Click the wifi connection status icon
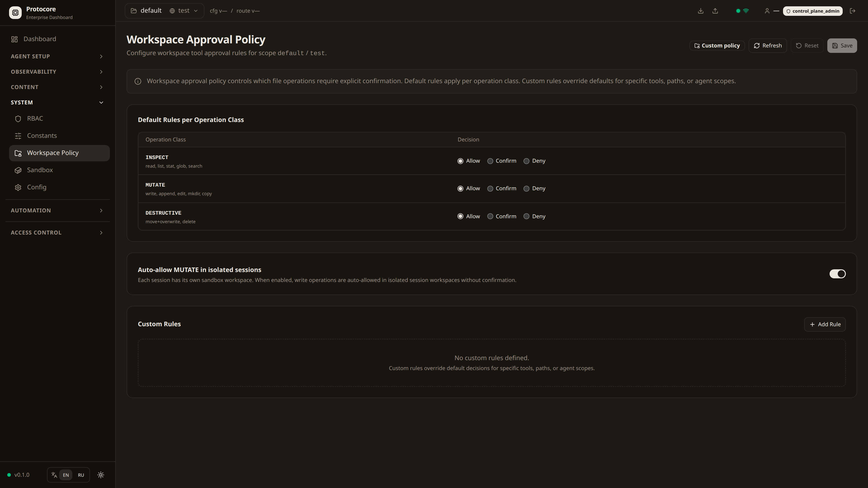The height and width of the screenshot is (488, 868). coord(746,11)
